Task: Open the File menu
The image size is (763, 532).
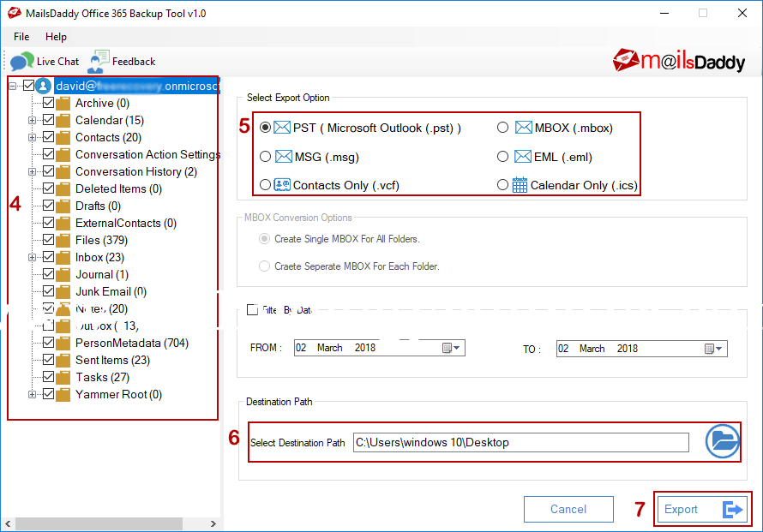Action: (x=21, y=37)
